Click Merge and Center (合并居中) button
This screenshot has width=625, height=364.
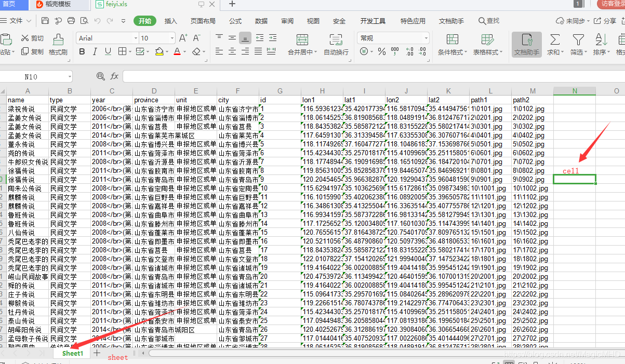(x=302, y=45)
